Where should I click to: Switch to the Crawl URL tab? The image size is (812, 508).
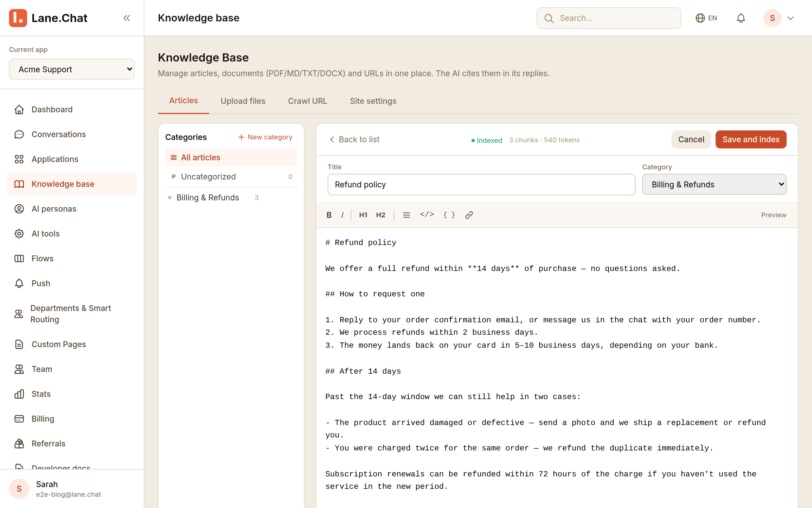[x=307, y=101]
